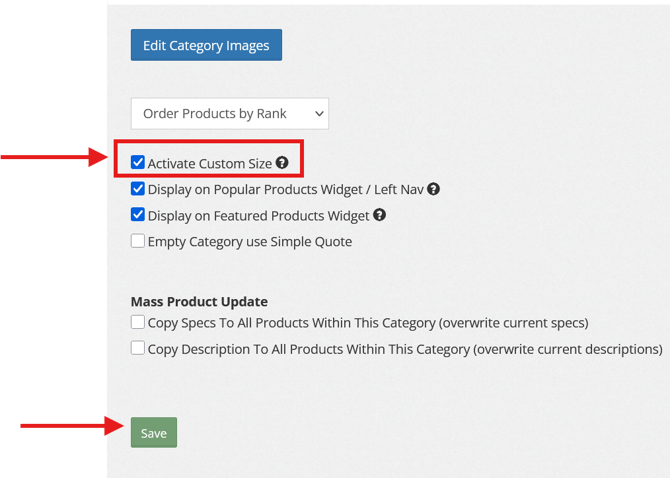Viewport: 670px width, 478px height.
Task: Click the Display on Popular Products Widget label text
Action: click(287, 189)
